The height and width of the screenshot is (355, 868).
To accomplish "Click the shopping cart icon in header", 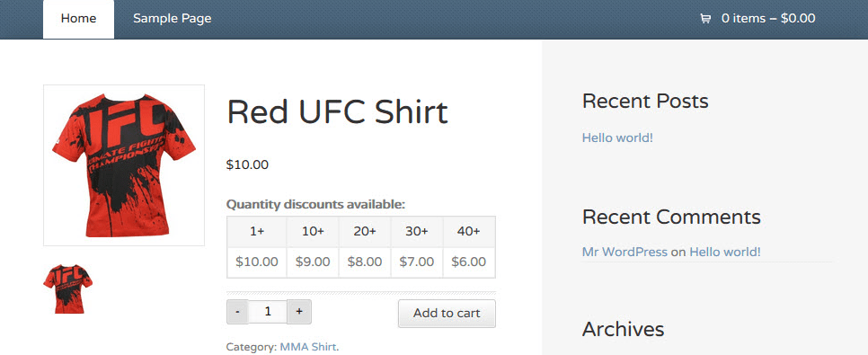I will coord(705,19).
